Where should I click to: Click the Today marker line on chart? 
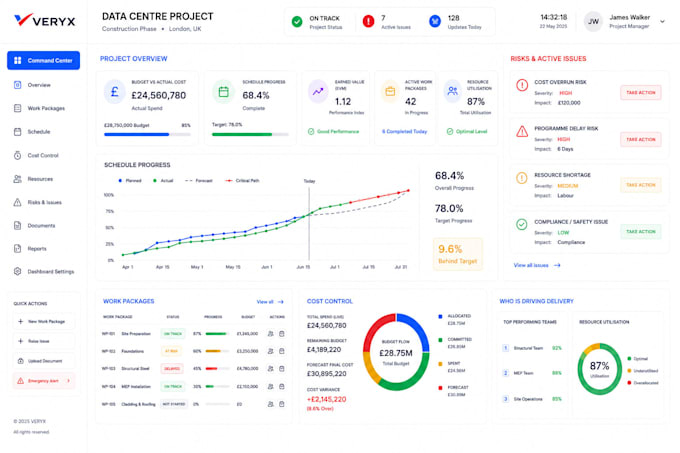pos(309,222)
